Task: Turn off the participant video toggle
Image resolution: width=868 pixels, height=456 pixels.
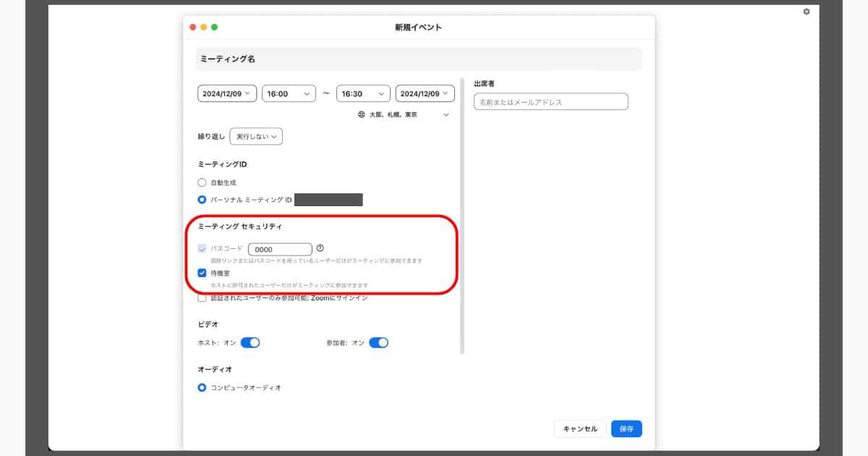Action: [378, 342]
